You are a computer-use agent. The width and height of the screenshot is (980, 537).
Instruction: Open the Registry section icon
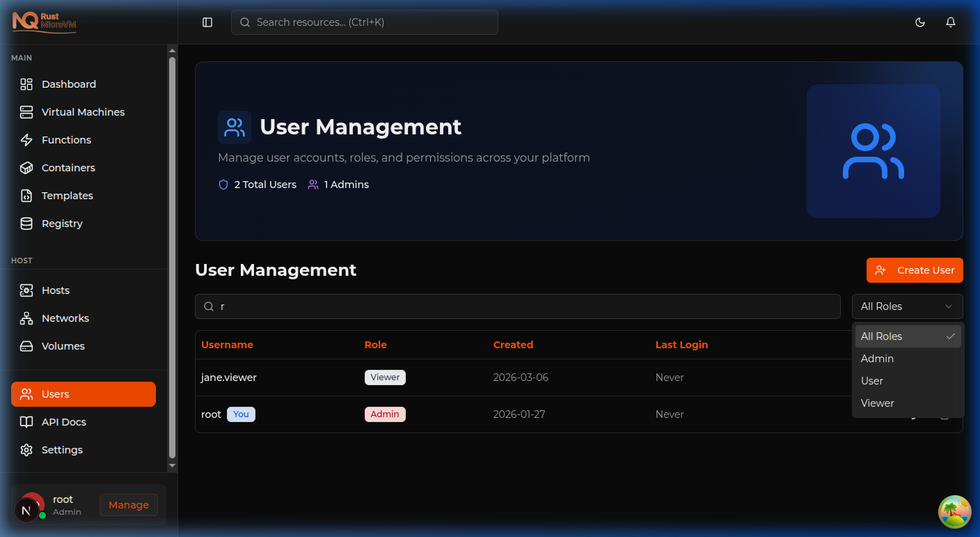tap(26, 223)
